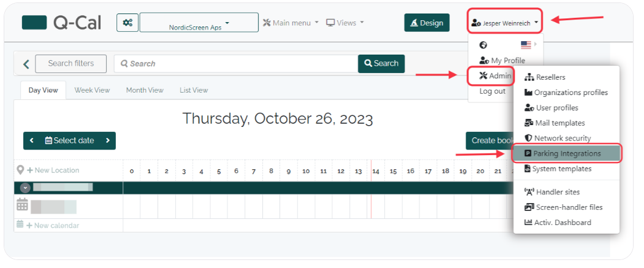Click the calendar icon in location row
The width and height of the screenshot is (644, 268).
[22, 205]
